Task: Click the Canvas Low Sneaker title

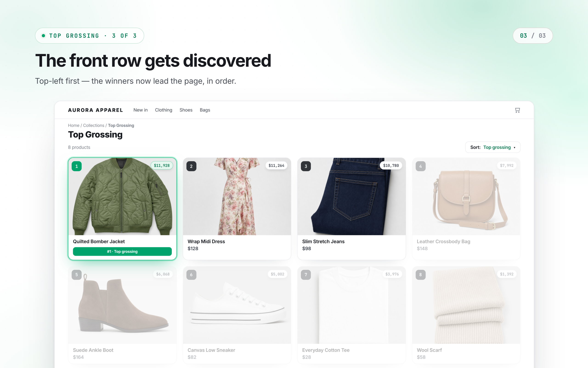Action: pos(211,350)
